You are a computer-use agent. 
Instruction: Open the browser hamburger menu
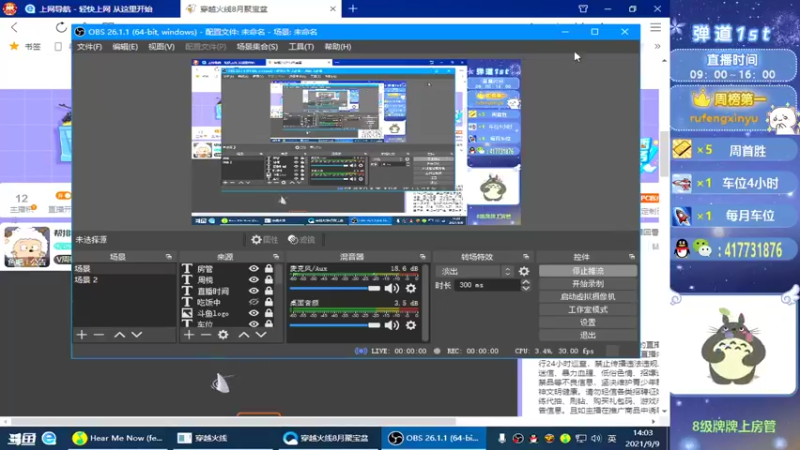(656, 28)
